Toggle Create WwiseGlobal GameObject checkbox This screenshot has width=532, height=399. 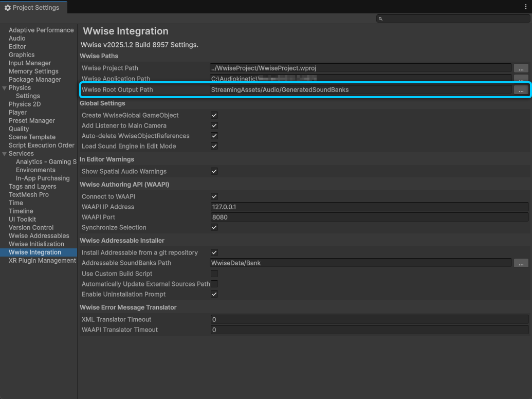pyautogui.click(x=214, y=116)
